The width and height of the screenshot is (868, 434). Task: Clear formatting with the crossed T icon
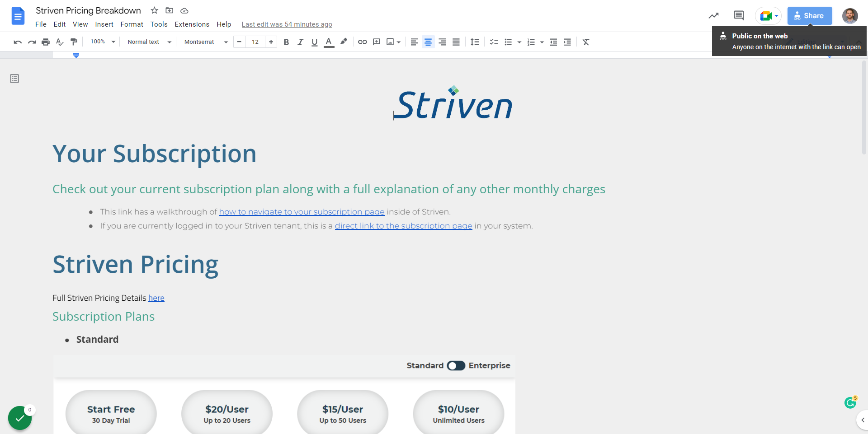click(586, 42)
